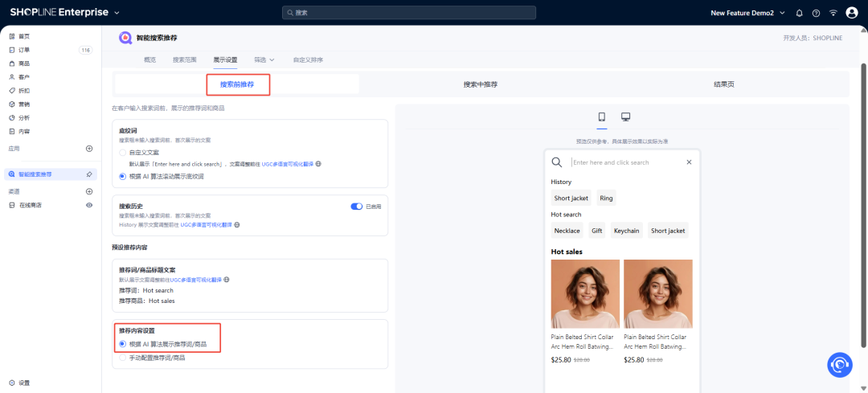Open second Hot sales product thumbnail
The height and width of the screenshot is (393, 868).
tap(658, 294)
